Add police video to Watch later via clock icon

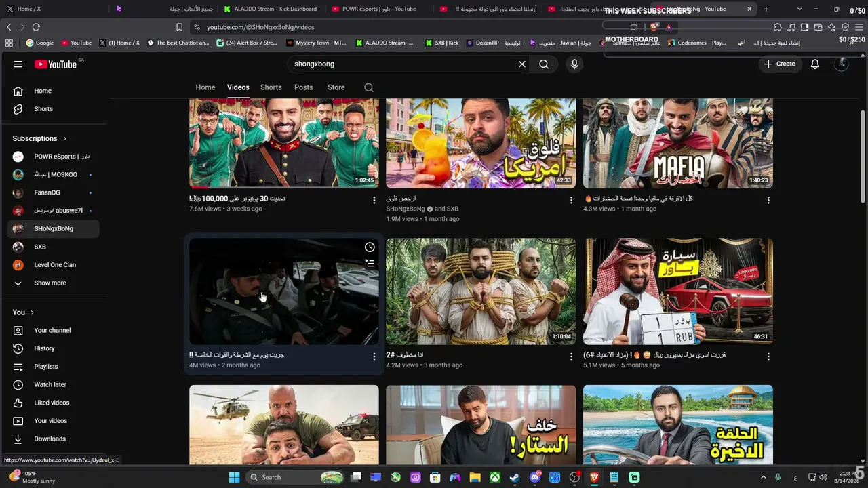pos(370,247)
